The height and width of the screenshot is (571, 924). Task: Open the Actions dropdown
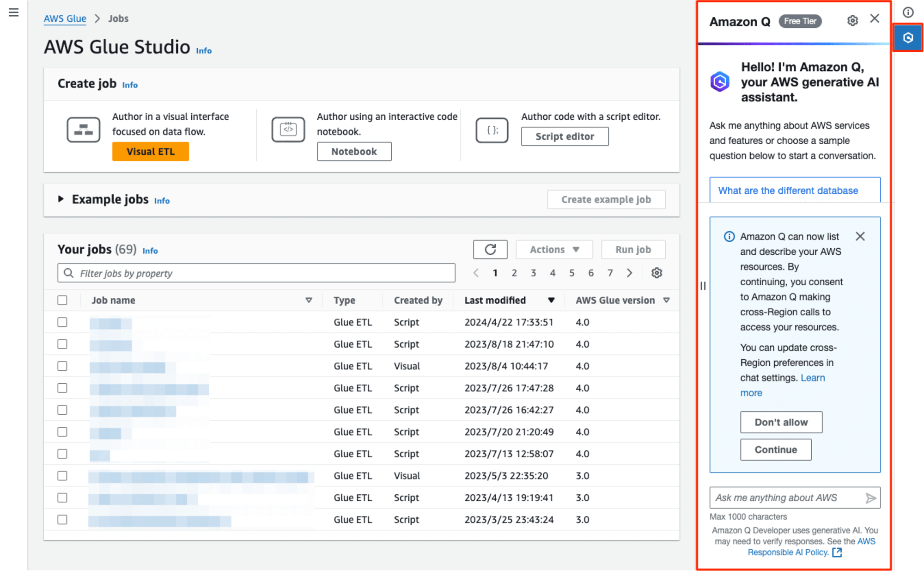click(554, 250)
